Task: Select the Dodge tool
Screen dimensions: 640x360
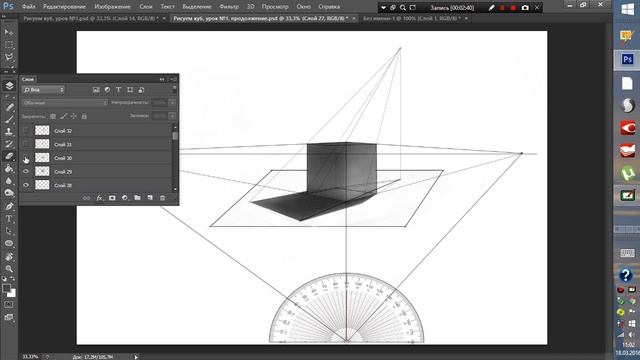Action: 9,193
